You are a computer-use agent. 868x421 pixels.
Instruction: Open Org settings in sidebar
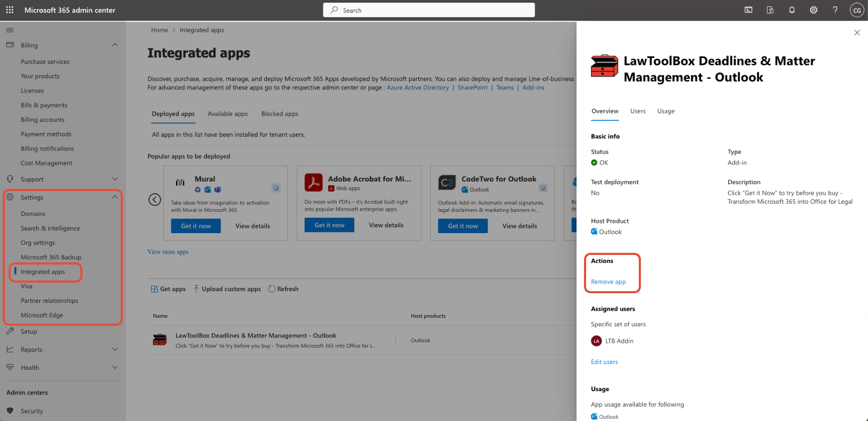pos(38,243)
